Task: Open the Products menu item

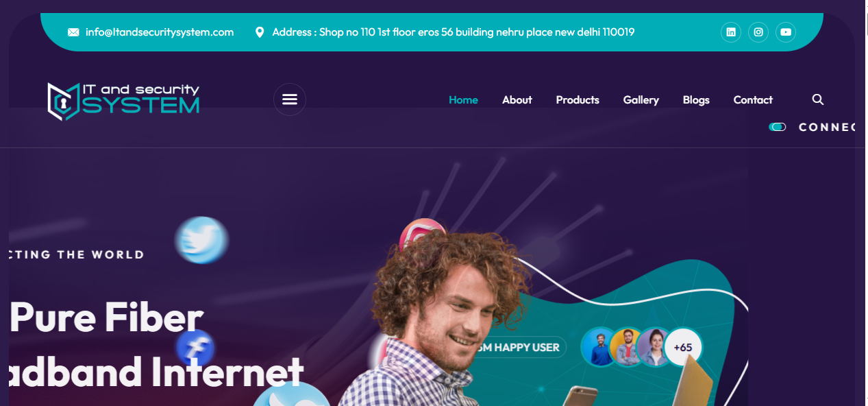Action: pos(578,100)
